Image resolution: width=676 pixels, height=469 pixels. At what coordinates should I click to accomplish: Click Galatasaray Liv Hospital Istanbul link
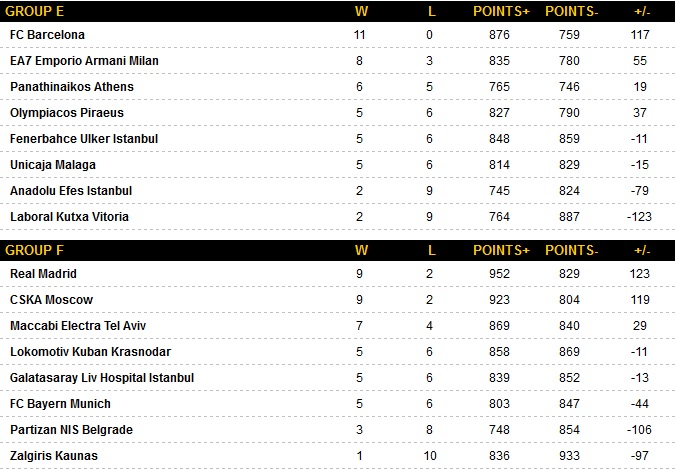(101, 377)
